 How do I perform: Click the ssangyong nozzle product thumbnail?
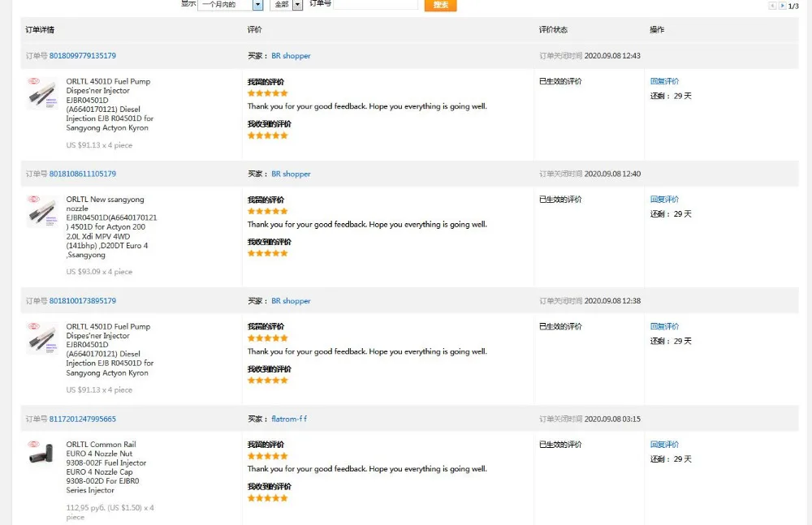click(41, 212)
